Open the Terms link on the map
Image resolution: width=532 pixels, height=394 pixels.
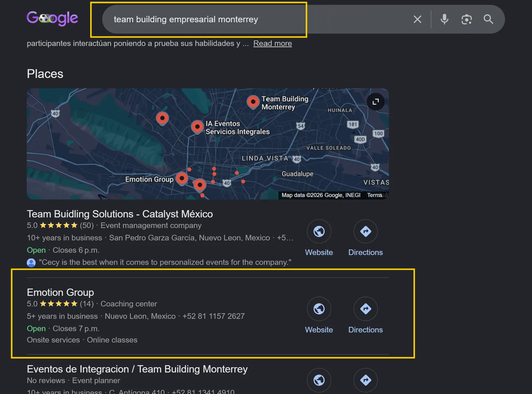pyautogui.click(x=375, y=195)
